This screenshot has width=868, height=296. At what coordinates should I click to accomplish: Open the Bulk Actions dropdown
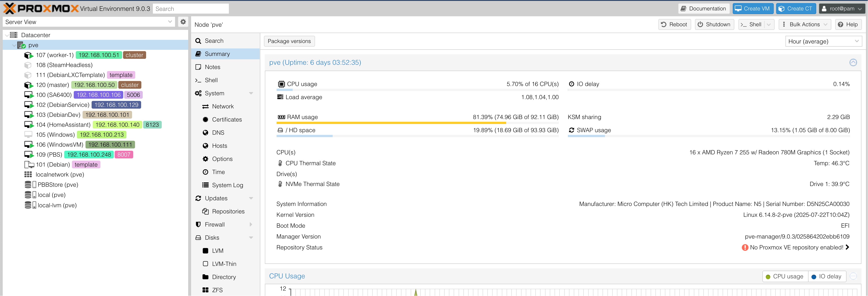[805, 25]
